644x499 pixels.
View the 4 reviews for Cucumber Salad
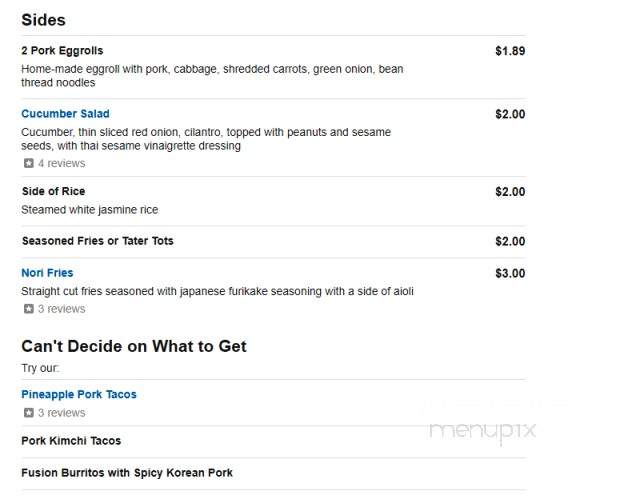[x=62, y=163]
